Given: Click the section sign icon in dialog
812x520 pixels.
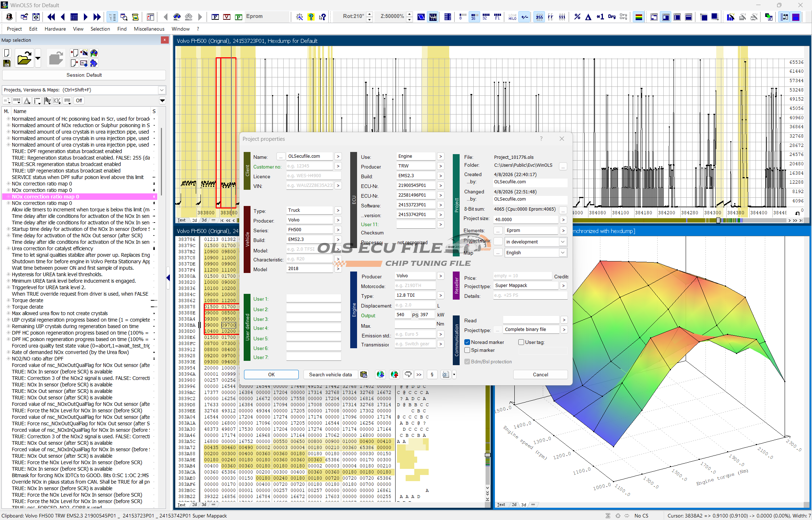Looking at the screenshot, I should [x=432, y=375].
